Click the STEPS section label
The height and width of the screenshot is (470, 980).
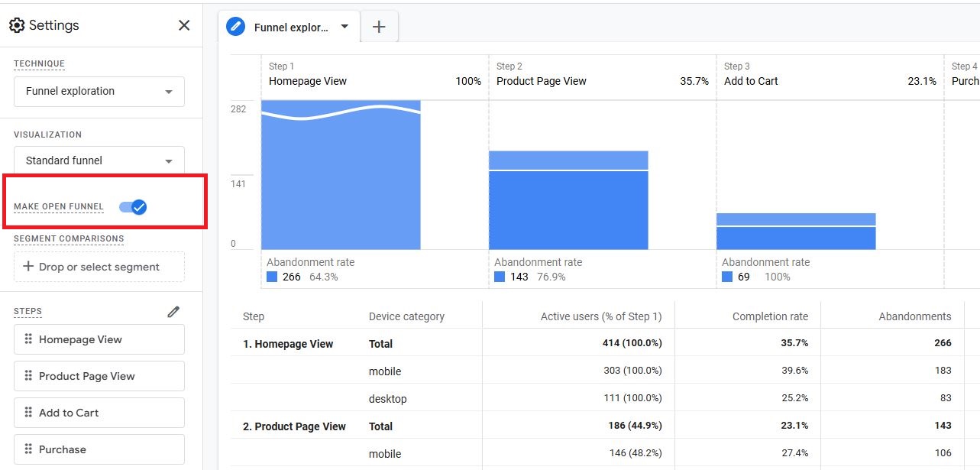(x=28, y=312)
